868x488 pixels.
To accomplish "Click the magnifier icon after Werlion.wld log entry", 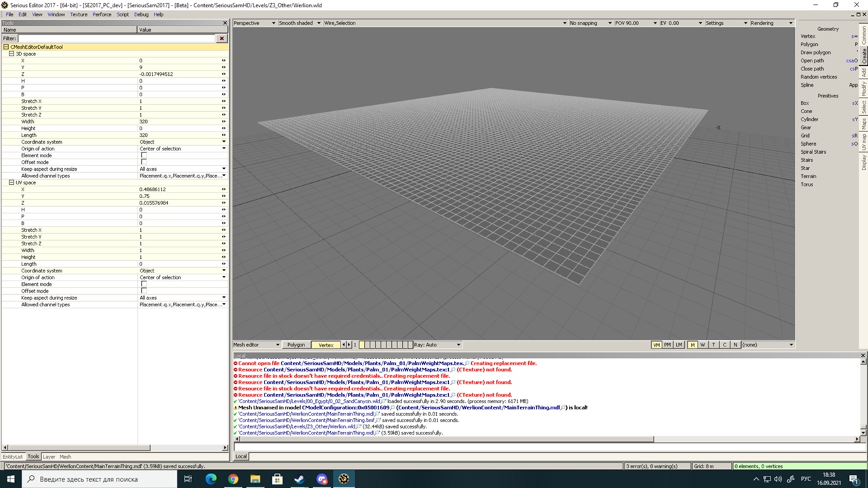I will coord(359,427).
